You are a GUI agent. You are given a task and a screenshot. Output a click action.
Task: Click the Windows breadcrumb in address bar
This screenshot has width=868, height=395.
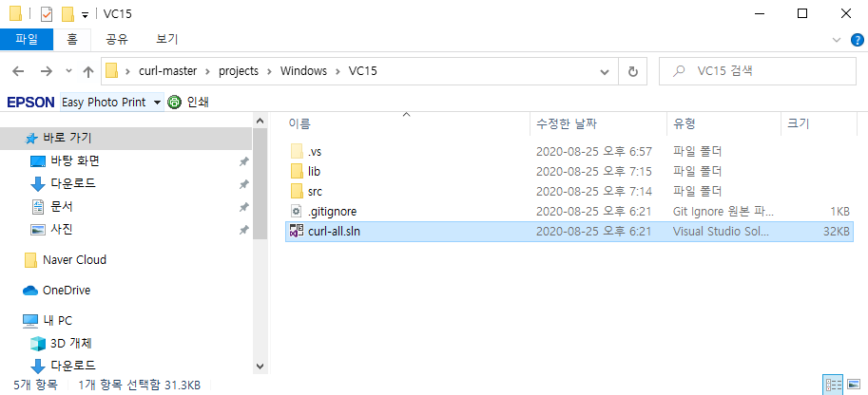304,71
